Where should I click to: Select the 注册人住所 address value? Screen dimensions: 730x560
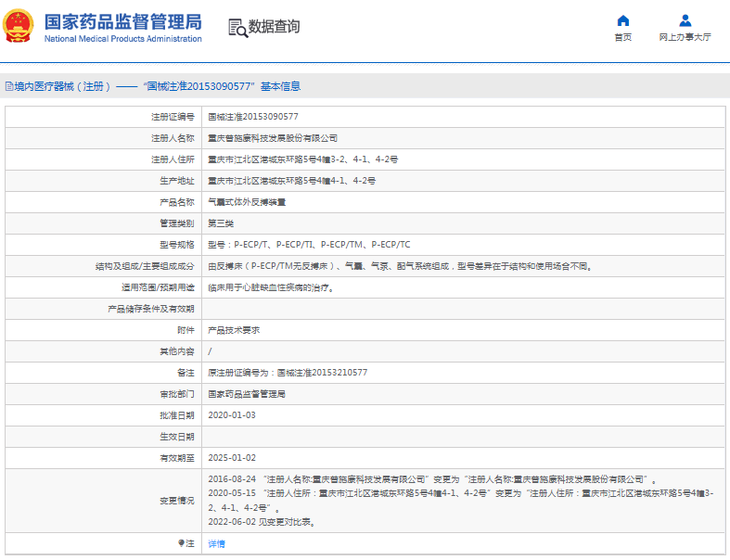pos(302,159)
